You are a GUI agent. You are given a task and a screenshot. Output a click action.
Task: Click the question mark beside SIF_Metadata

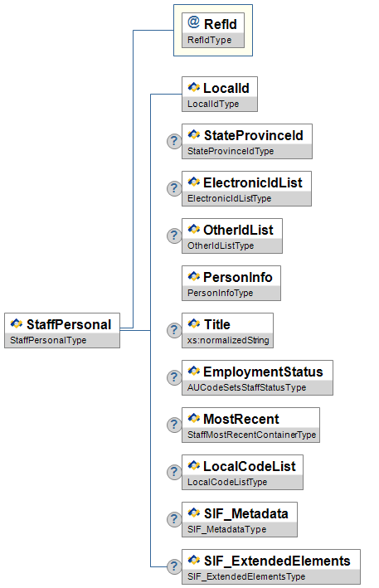[x=174, y=519]
